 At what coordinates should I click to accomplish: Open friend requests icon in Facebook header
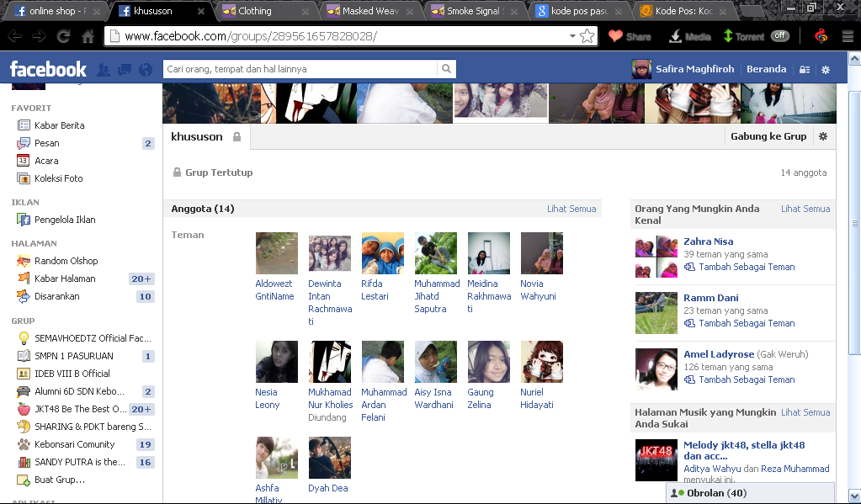(104, 70)
